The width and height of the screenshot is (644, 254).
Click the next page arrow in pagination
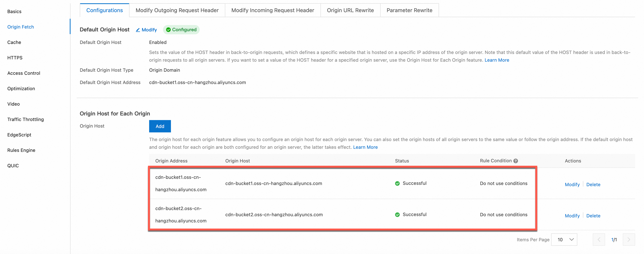629,240
